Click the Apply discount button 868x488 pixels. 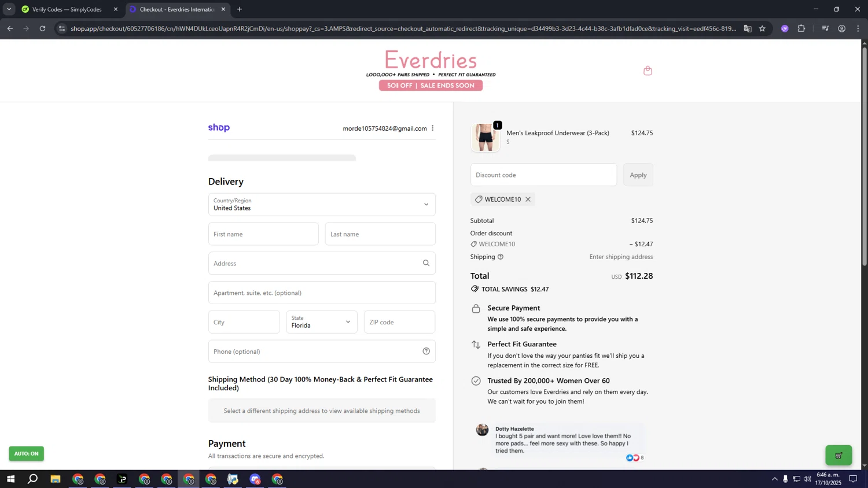pyautogui.click(x=638, y=175)
